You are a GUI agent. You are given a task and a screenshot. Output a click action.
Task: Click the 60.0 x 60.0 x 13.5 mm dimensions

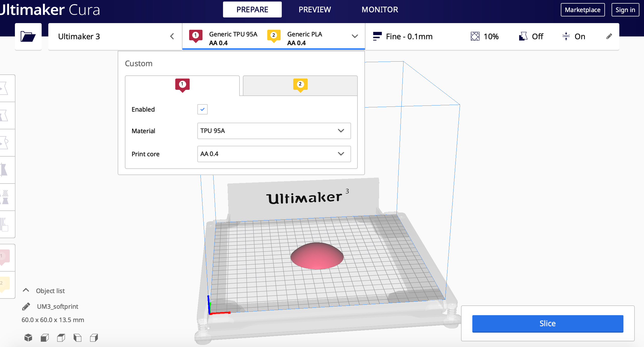(x=53, y=320)
